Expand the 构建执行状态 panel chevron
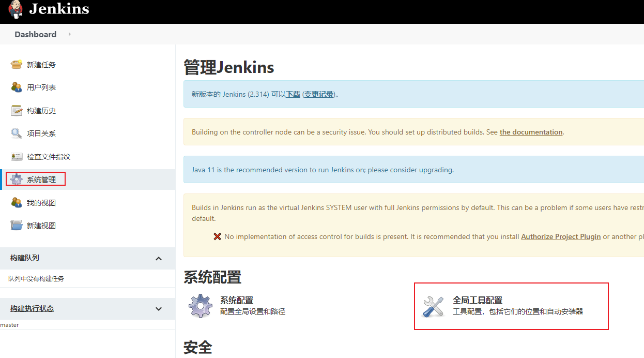The width and height of the screenshot is (644, 358). [159, 309]
